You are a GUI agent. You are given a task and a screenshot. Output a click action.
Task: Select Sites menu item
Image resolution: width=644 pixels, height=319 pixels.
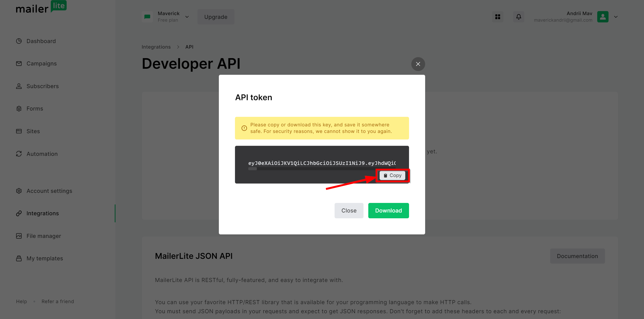point(33,131)
